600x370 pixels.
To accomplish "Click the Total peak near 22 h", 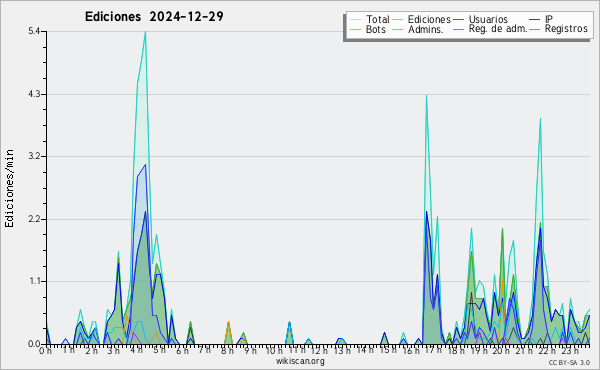I will pos(540,119).
